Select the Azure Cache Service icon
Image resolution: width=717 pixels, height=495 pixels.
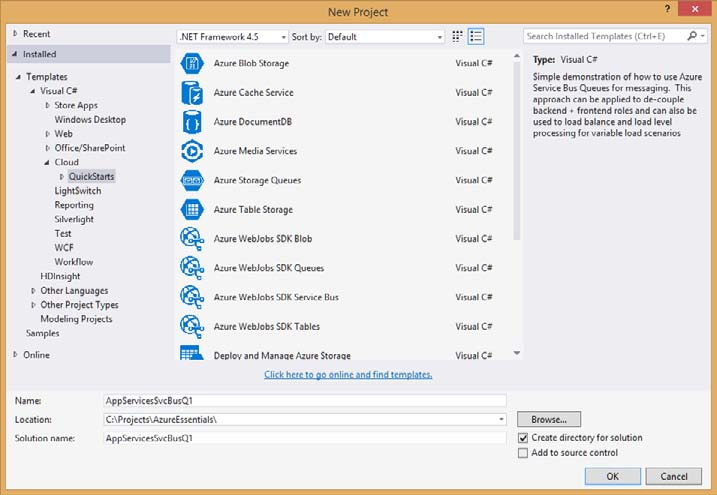[192, 92]
